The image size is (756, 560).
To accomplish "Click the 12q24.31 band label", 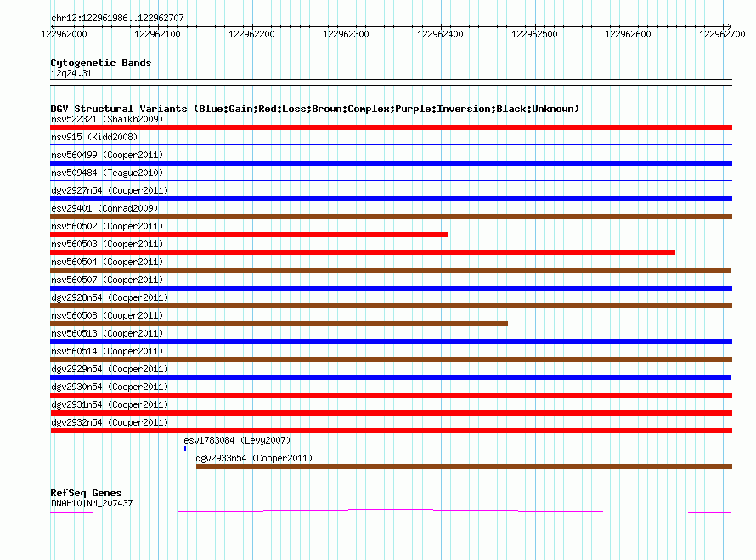I will click(71, 73).
